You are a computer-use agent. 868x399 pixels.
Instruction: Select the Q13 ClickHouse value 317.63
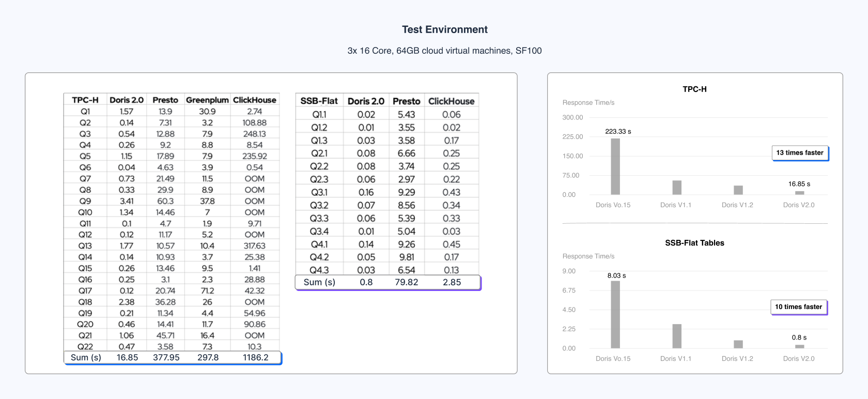[255, 246]
